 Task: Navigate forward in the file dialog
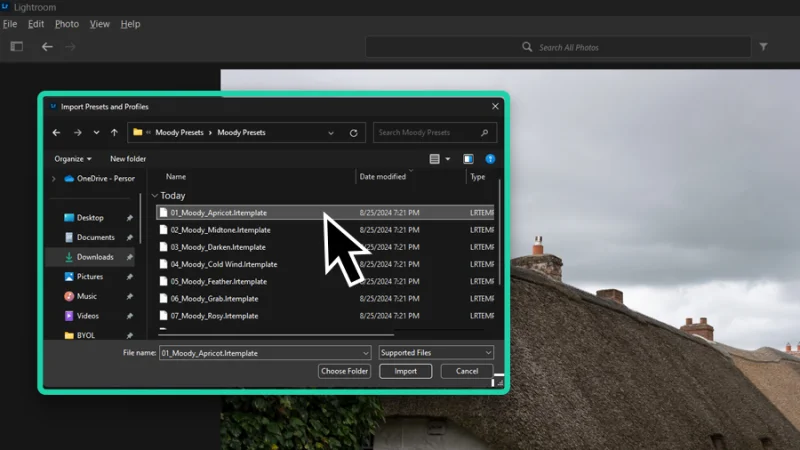78,133
